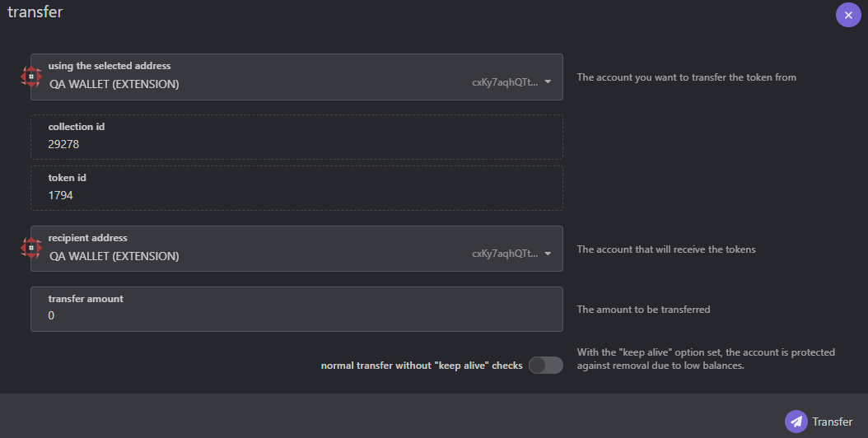Open the recipient address selector box
This screenshot has width=868, height=438.
point(296,249)
